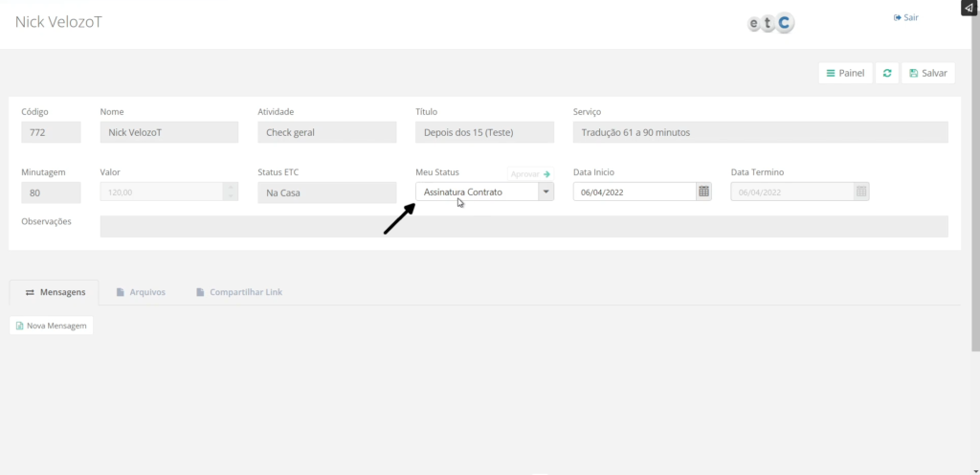Switch to Compartilhar Link tab
The image size is (980, 475).
click(238, 292)
